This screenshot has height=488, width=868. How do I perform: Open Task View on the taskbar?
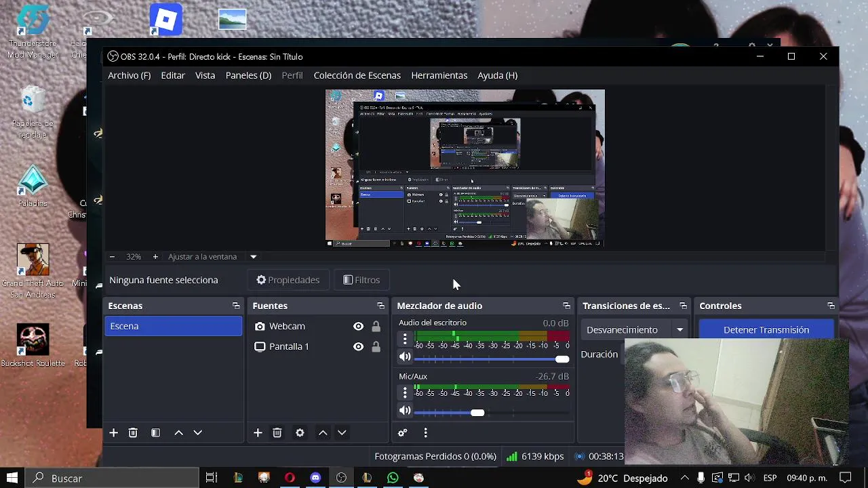[211, 478]
